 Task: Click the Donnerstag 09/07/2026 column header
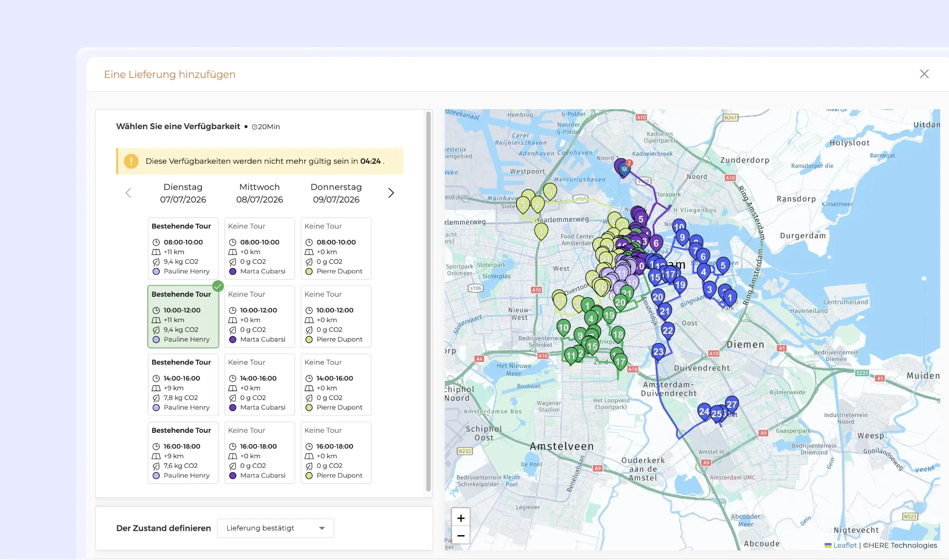click(336, 193)
